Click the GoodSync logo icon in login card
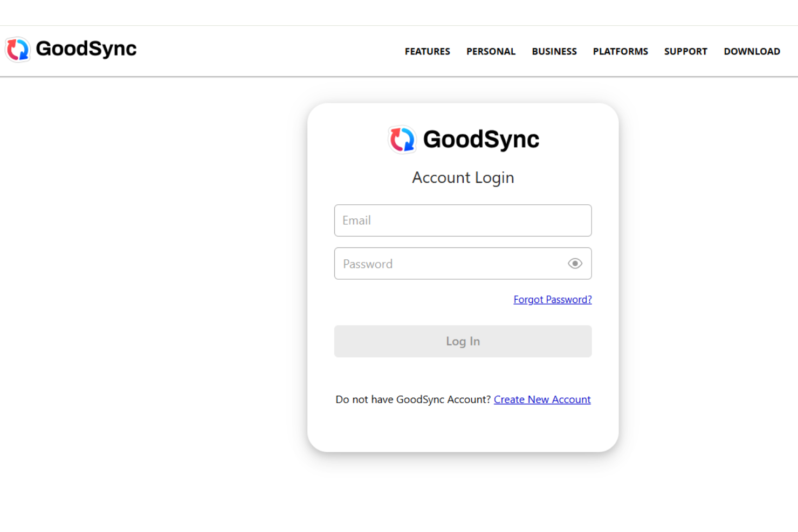Image resolution: width=798 pixels, height=532 pixels. tap(402, 140)
